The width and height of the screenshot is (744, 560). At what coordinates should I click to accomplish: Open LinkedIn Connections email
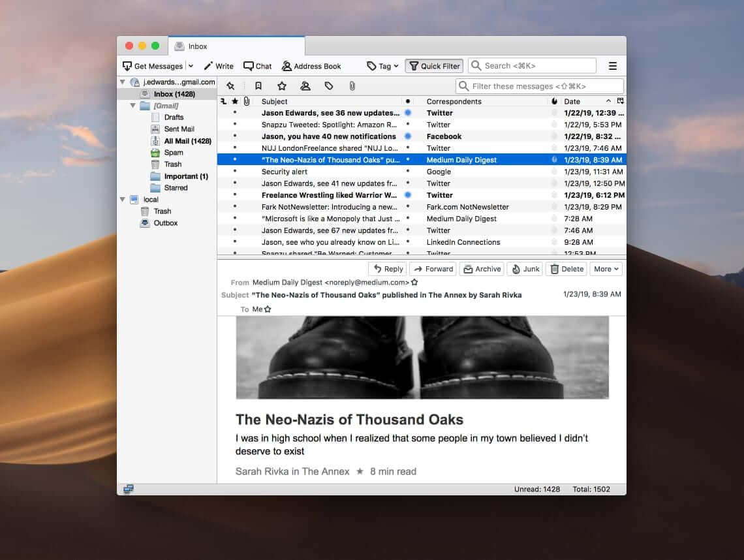coord(422,242)
